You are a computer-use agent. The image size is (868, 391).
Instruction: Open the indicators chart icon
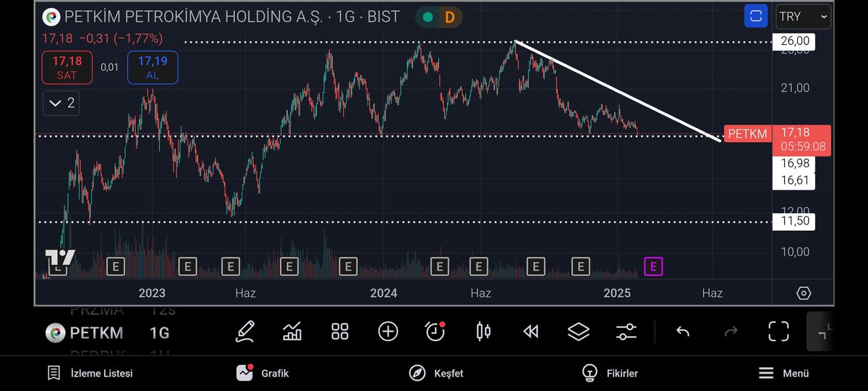(x=292, y=332)
